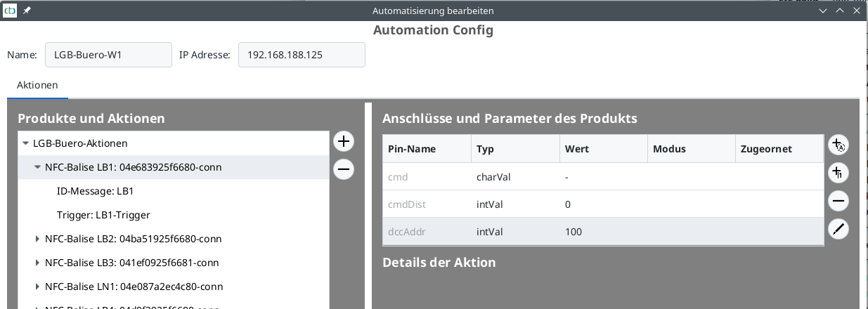Click the minus button beside the product tree
Image resolution: width=868 pixels, height=309 pixels.
[x=344, y=169]
